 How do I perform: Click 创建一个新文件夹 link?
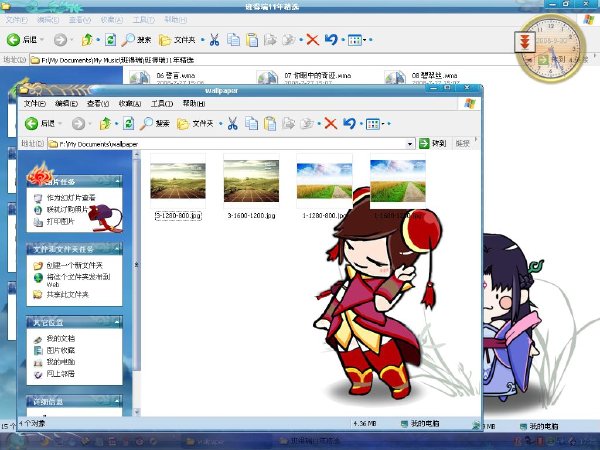coord(75,265)
